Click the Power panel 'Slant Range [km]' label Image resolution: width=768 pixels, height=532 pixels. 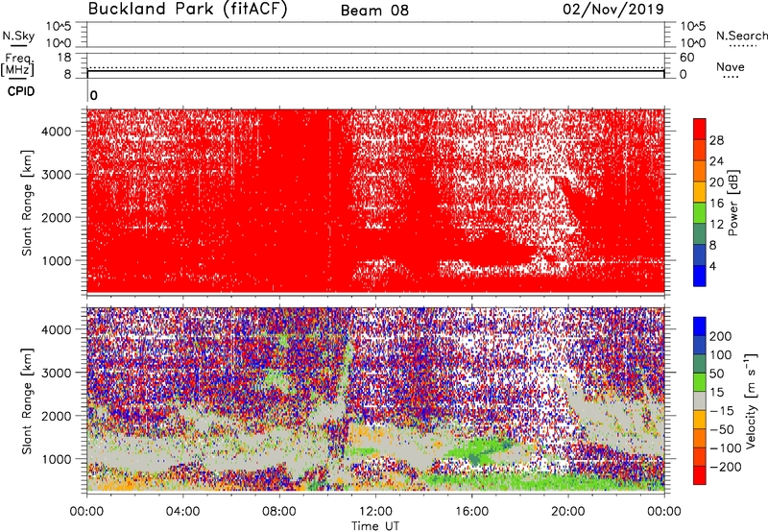click(x=27, y=203)
